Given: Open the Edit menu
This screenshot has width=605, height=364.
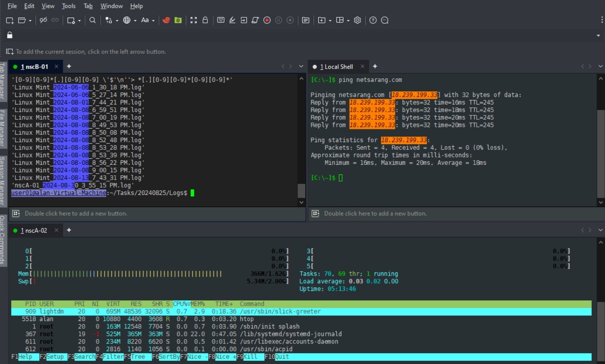Looking at the screenshot, I should pyautogui.click(x=29, y=6).
